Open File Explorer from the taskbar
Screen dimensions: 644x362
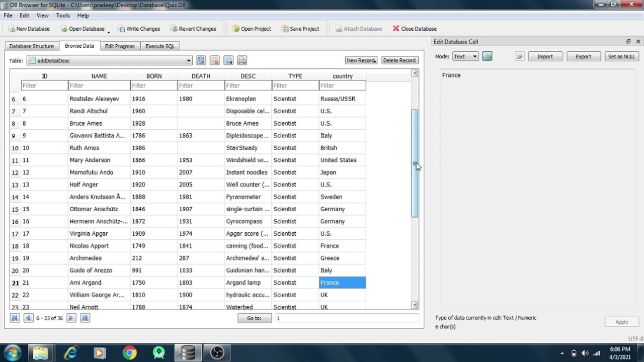click(x=41, y=353)
